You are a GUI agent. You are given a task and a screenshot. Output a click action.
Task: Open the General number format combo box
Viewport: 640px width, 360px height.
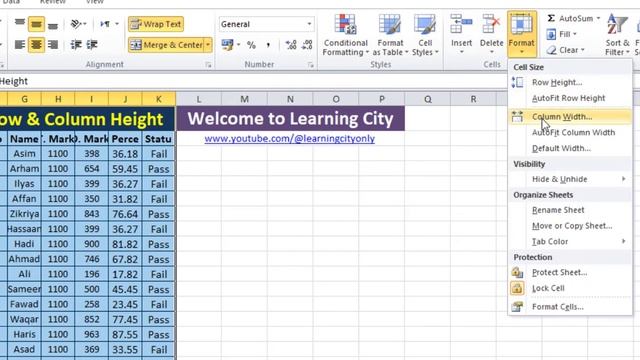(x=266, y=24)
